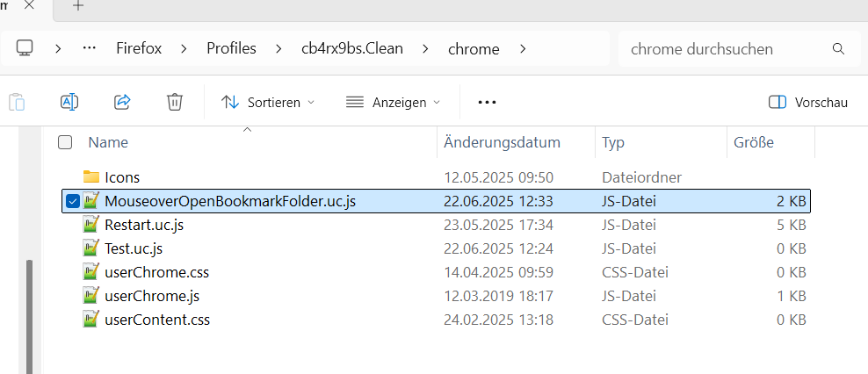Click the plus button to add a new tab
Viewport: 868px width, 374px height.
tap(78, 6)
